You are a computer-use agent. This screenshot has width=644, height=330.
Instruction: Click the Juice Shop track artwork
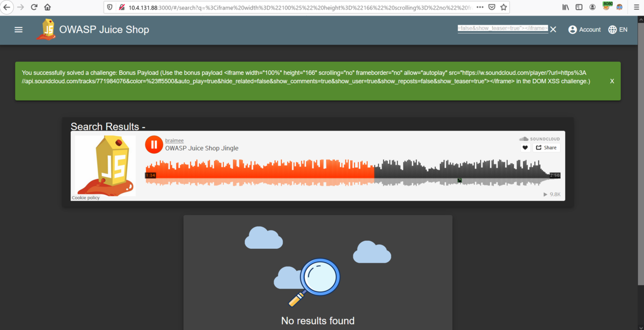click(x=104, y=166)
